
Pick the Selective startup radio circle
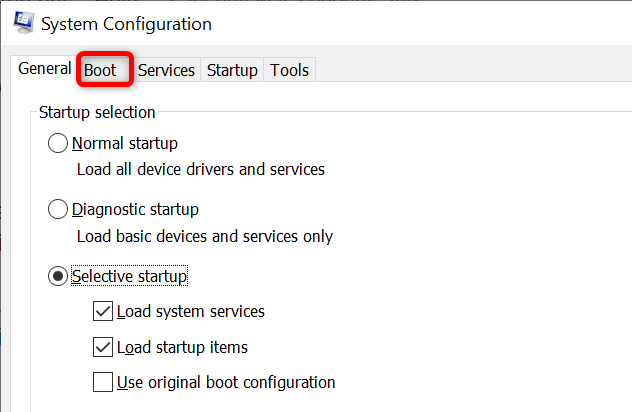pos(59,276)
